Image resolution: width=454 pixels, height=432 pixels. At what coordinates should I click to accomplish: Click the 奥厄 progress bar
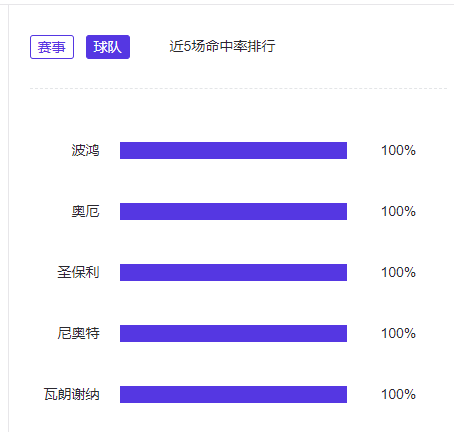(233, 211)
